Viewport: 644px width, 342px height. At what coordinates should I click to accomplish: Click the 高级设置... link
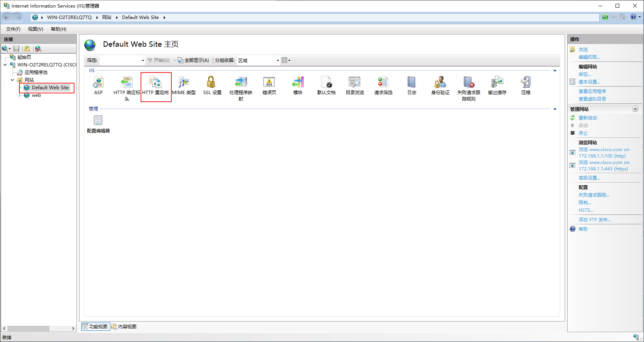pyautogui.click(x=589, y=178)
